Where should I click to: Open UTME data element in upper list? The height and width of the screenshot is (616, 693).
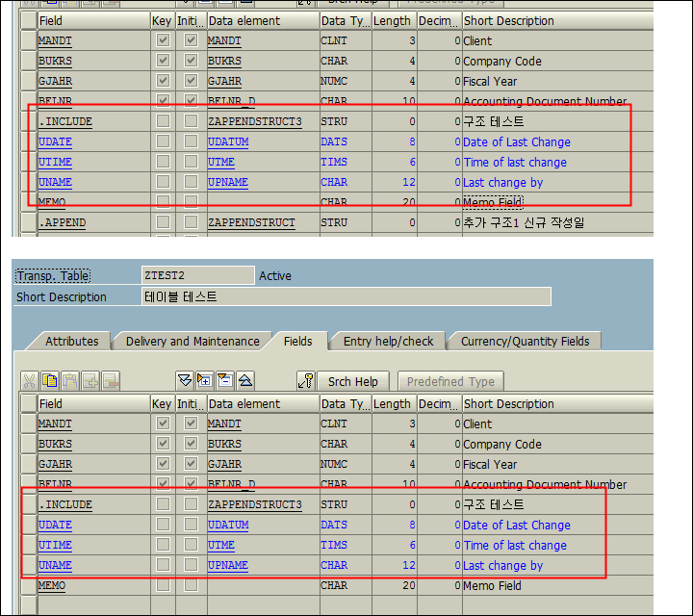(221, 162)
